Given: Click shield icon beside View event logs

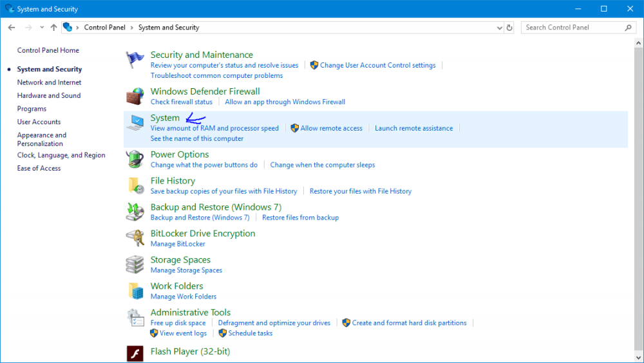Looking at the screenshot, I should point(154,333).
